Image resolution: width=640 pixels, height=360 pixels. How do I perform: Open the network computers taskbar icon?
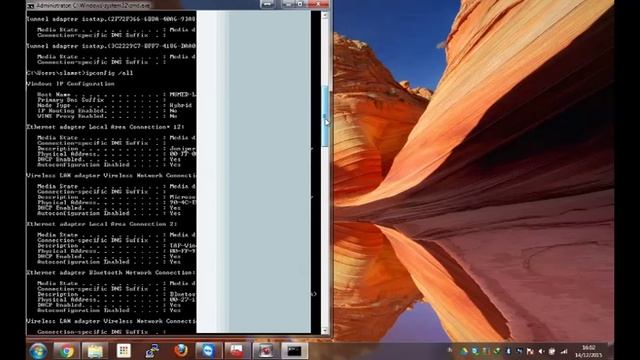tap(152, 351)
